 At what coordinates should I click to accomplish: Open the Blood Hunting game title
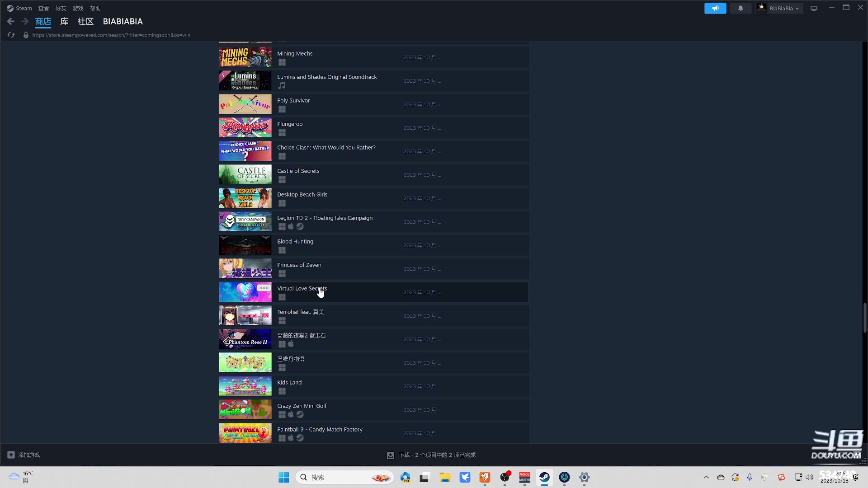point(295,241)
